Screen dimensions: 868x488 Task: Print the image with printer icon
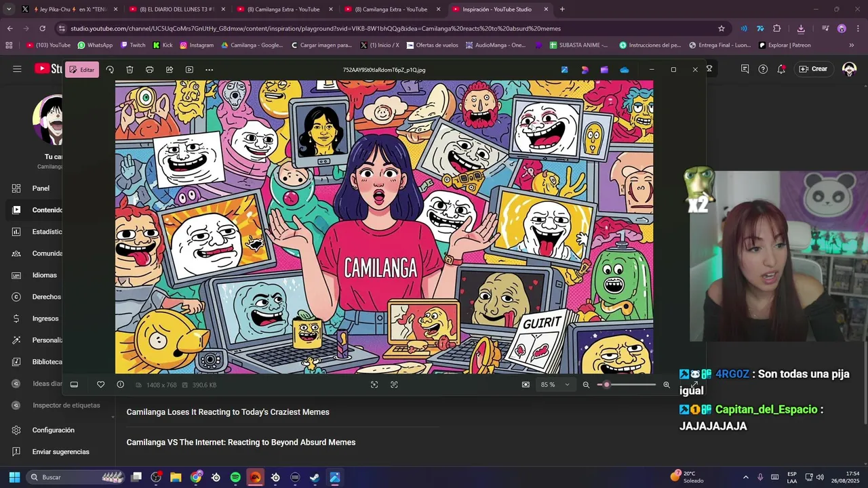[x=149, y=70]
